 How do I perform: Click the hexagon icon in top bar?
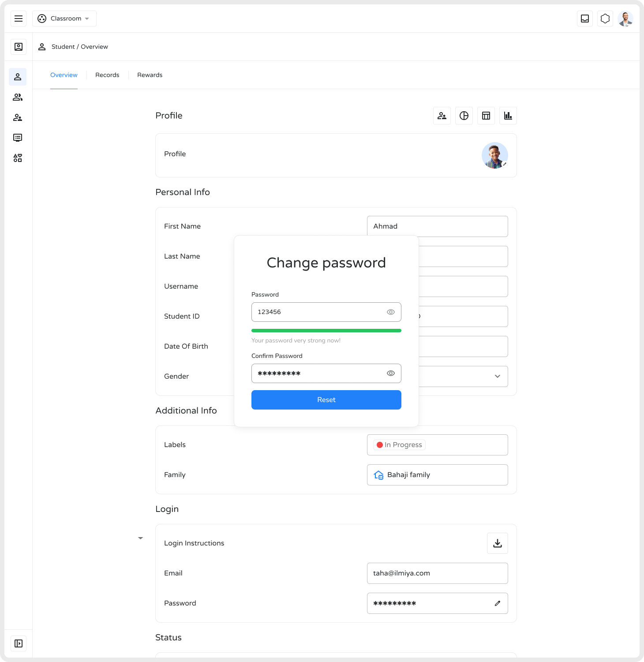click(605, 19)
